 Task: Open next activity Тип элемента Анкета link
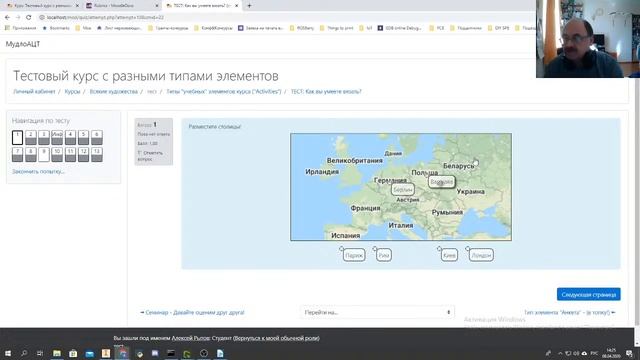point(569,312)
